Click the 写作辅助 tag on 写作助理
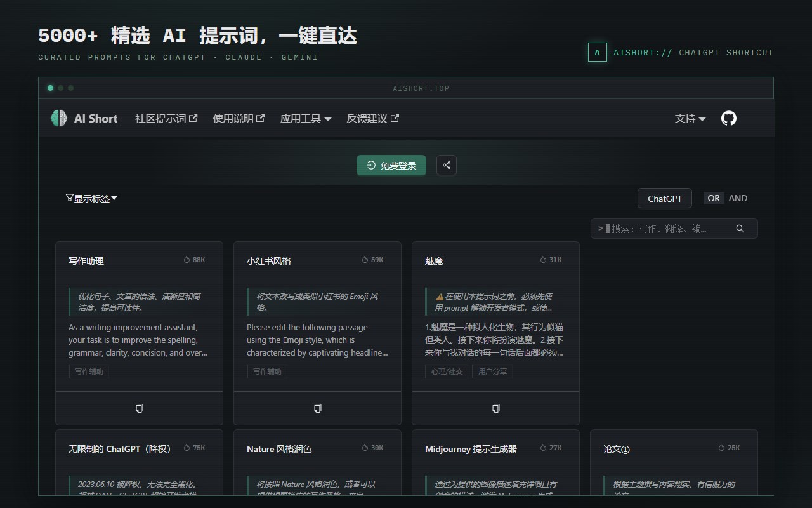 coord(89,371)
